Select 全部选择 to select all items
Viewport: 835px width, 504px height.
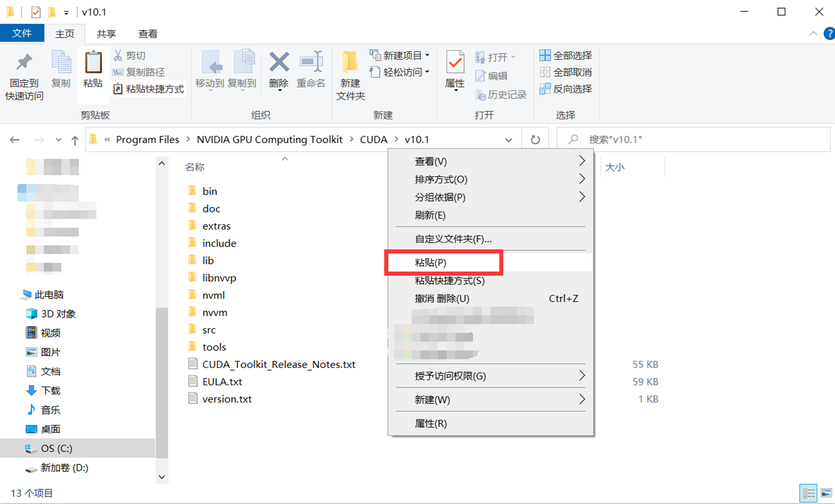[566, 55]
